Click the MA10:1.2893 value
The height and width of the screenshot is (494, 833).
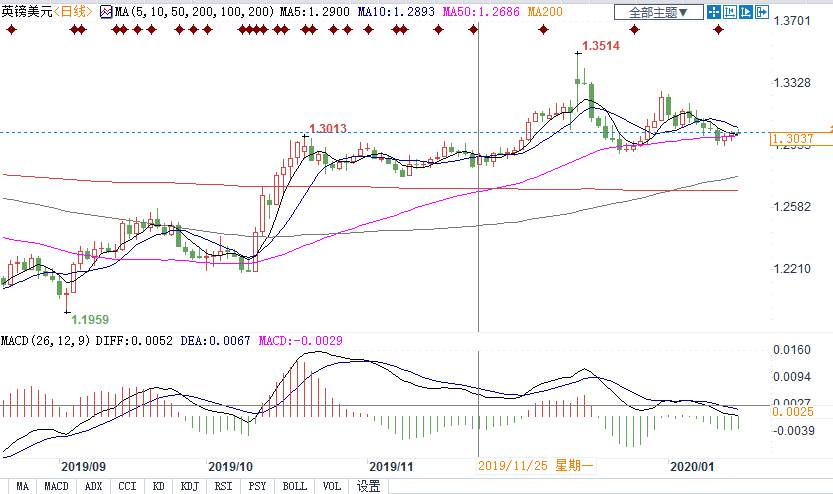click(396, 12)
